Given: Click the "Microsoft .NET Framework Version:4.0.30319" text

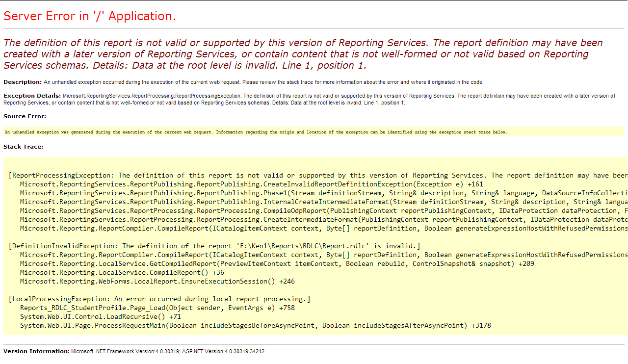Looking at the screenshot, I should (x=126, y=351).
